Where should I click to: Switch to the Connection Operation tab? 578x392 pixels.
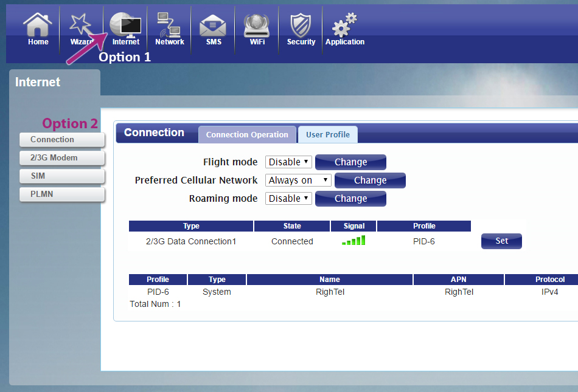pyautogui.click(x=247, y=135)
